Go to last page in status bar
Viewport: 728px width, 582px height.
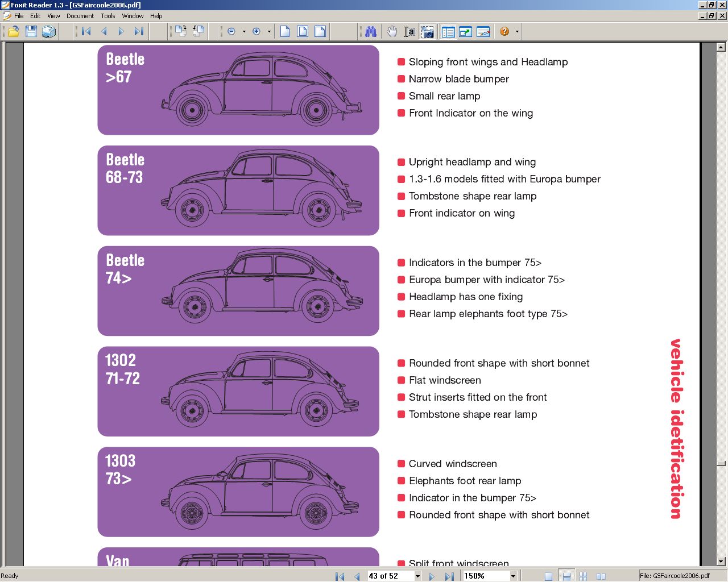click(449, 576)
